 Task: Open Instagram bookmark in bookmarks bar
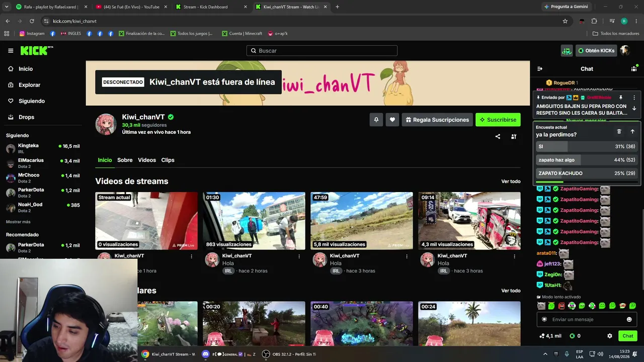pos(32,34)
